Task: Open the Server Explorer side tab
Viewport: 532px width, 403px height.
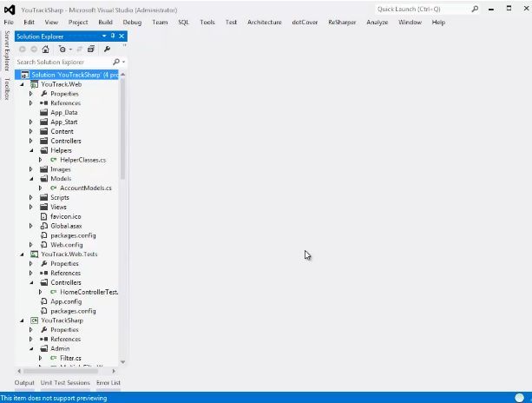Action: (x=7, y=50)
